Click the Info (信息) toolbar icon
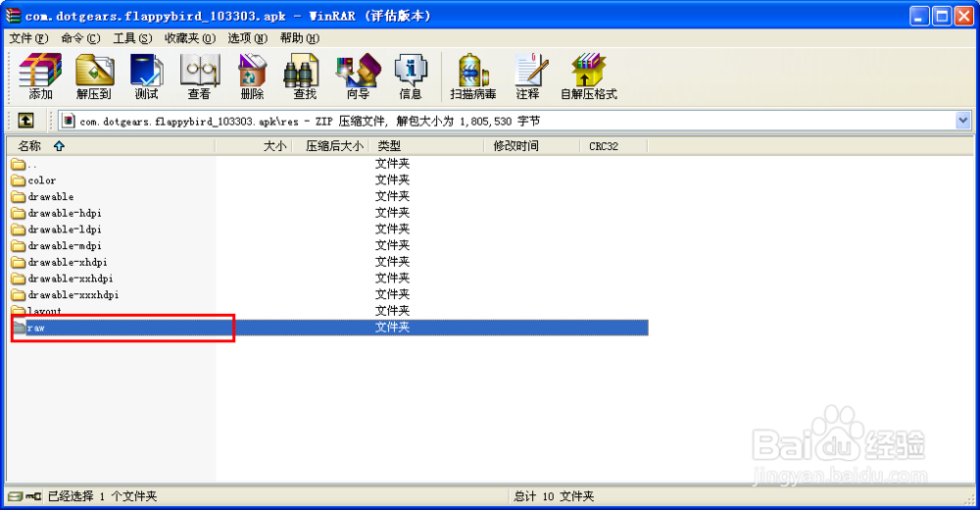 [x=411, y=76]
